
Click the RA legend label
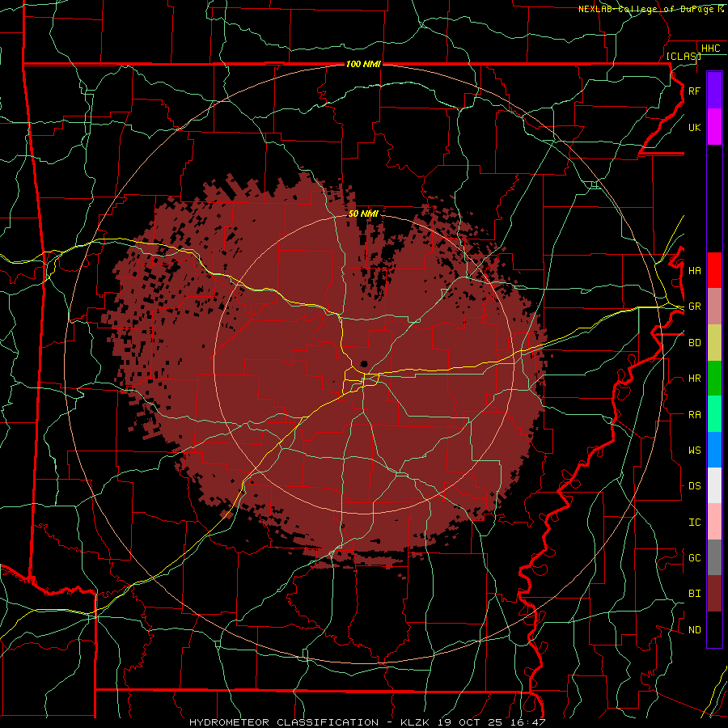(x=694, y=414)
